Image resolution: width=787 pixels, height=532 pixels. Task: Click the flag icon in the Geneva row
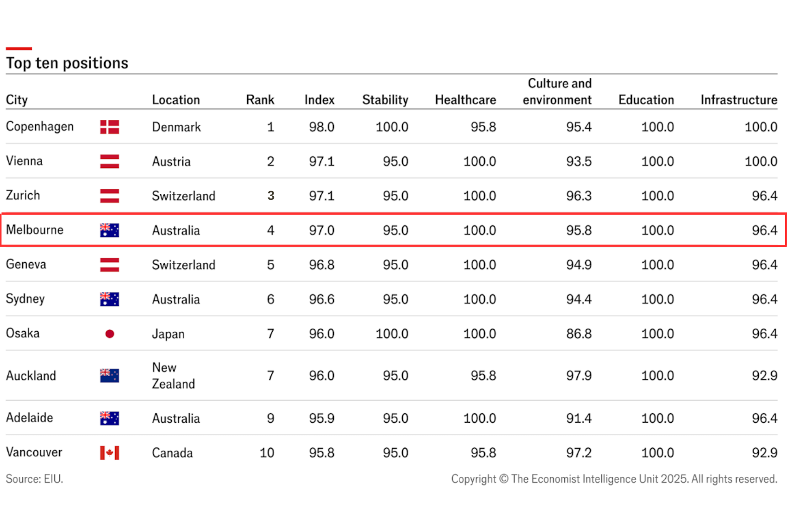(x=109, y=265)
